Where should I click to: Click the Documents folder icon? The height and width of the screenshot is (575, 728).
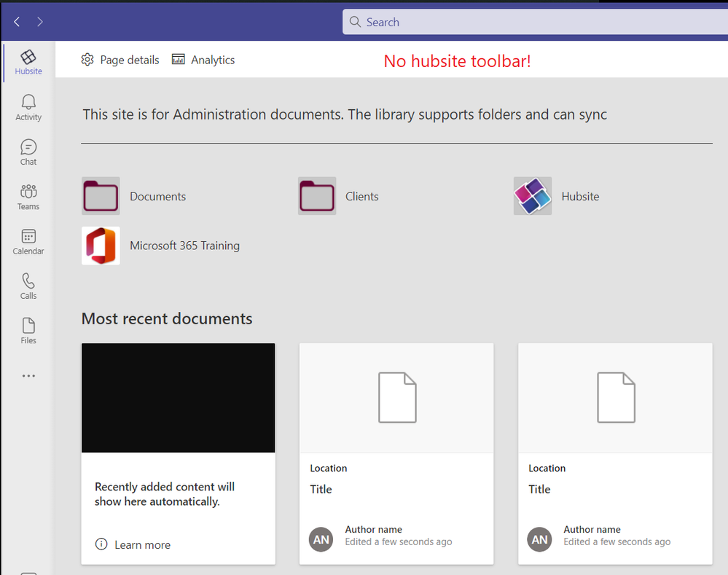[101, 196]
